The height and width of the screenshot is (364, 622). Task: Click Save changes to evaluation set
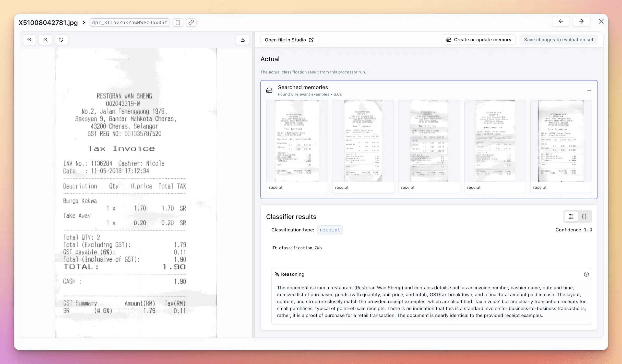(559, 40)
